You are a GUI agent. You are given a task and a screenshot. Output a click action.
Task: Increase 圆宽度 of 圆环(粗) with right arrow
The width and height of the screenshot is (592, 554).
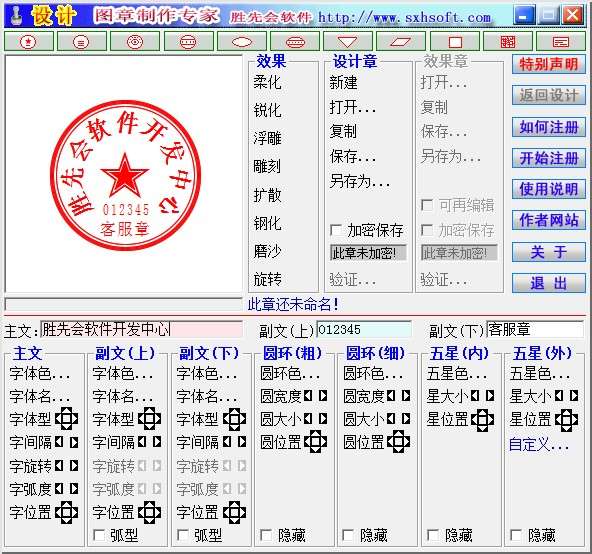point(323,396)
